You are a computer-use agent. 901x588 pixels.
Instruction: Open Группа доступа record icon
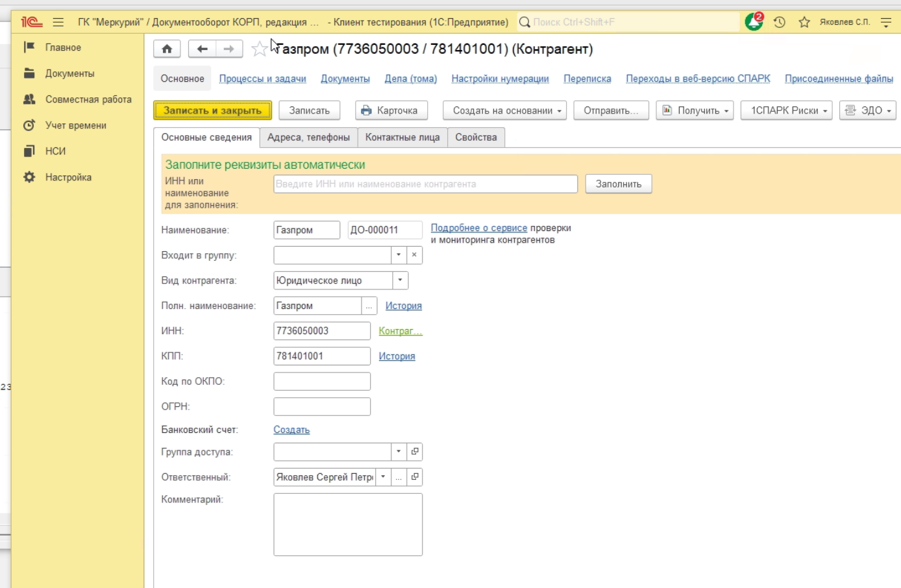[x=415, y=452]
